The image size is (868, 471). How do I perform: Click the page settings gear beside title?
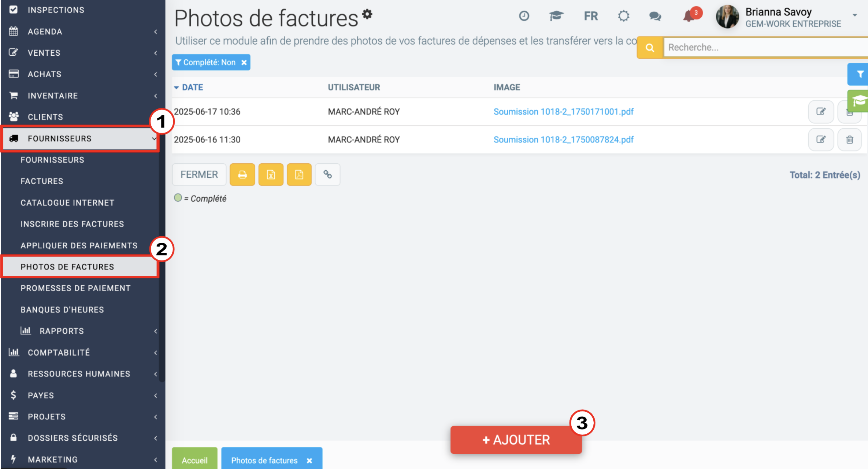367,14
